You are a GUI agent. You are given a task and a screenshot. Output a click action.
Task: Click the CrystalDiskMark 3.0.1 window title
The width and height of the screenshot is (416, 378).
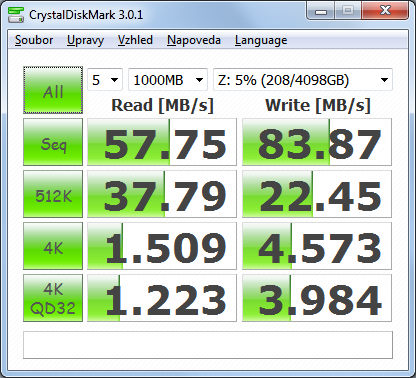[86, 15]
